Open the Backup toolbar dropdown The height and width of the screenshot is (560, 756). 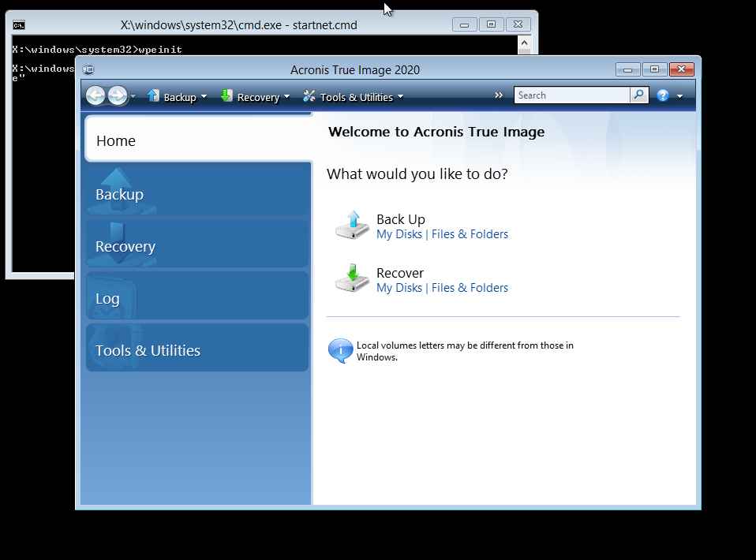point(178,97)
